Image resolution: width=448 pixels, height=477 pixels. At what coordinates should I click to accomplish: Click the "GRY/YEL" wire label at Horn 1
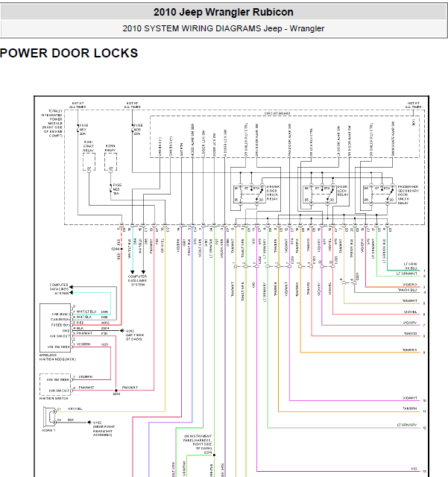(75, 409)
